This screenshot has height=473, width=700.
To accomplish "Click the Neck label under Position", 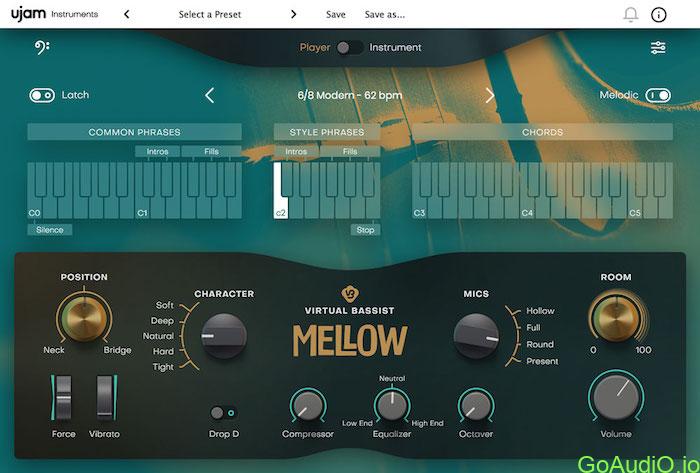I will point(54,350).
